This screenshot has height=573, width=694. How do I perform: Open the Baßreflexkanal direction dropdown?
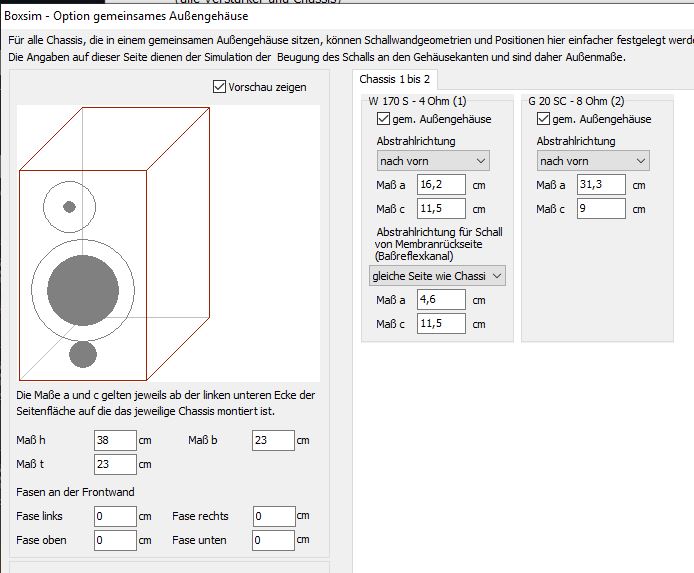pyautogui.click(x=437, y=276)
